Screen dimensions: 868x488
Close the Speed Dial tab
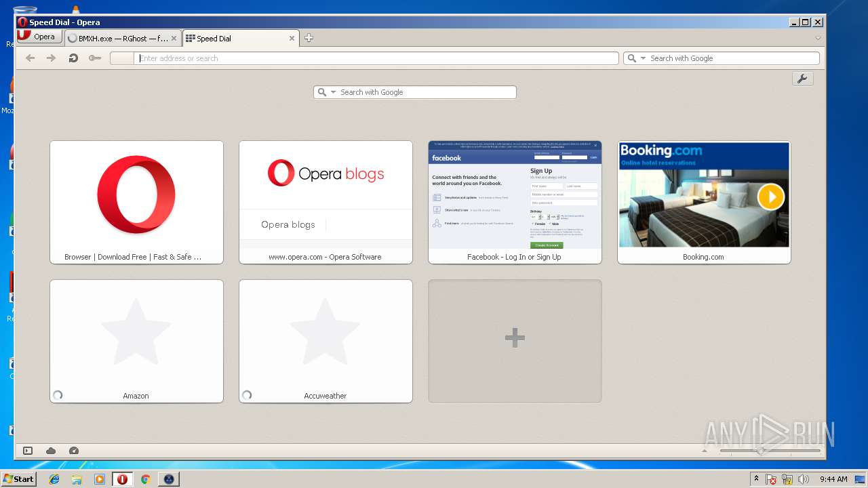pyautogui.click(x=292, y=39)
